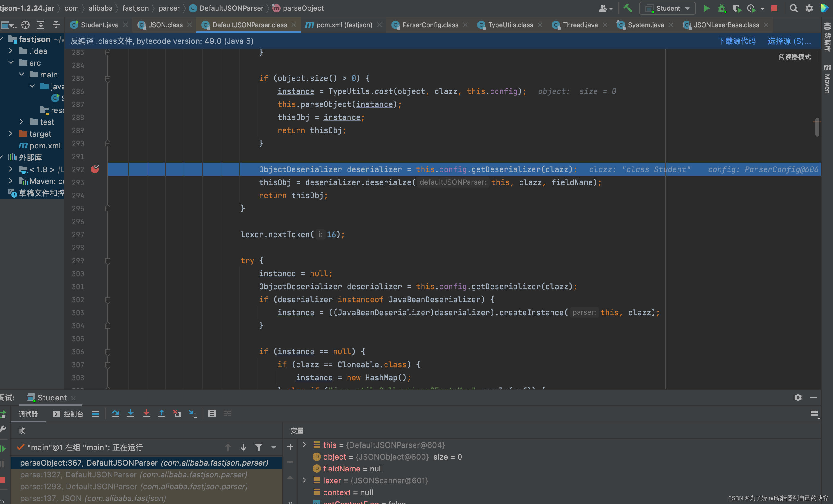Restore layout icon in debug panel

coord(815,414)
